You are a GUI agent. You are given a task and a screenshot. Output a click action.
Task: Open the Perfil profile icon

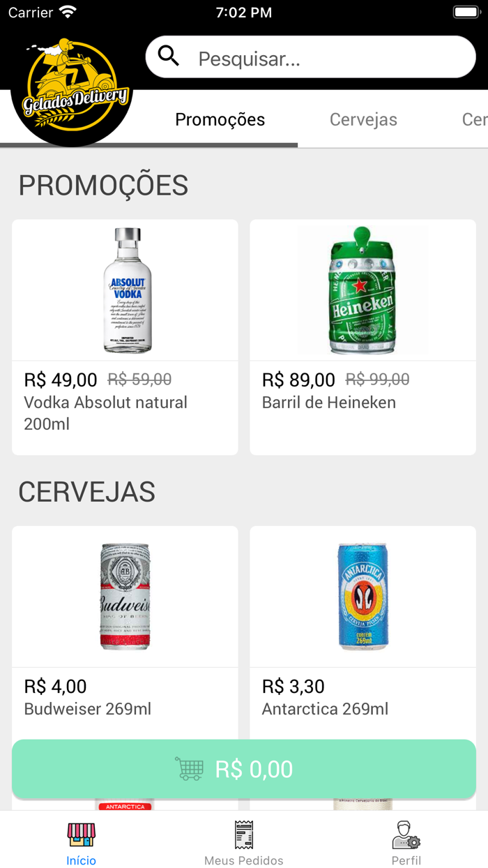click(x=406, y=836)
